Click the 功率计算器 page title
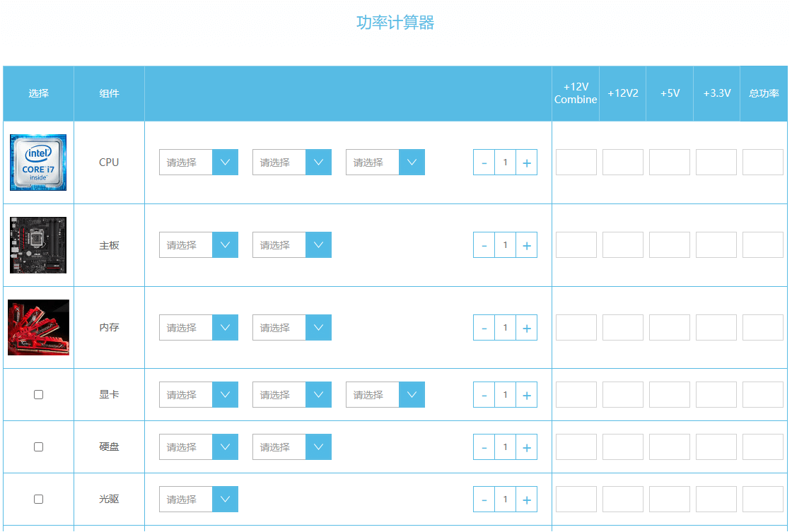792x532 pixels. (x=395, y=23)
